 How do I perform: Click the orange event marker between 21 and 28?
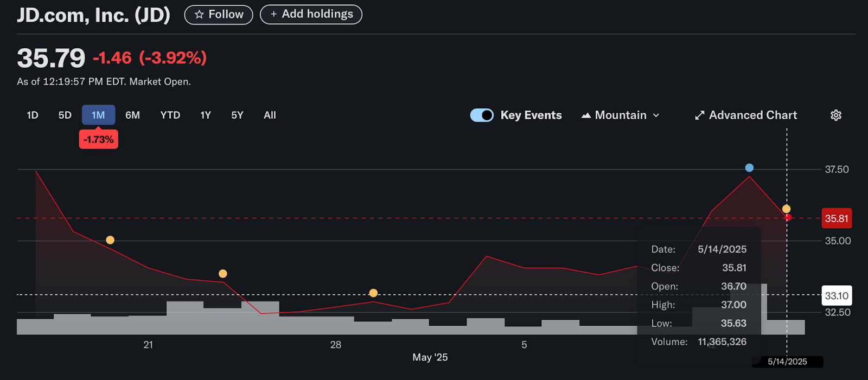pyautogui.click(x=223, y=274)
